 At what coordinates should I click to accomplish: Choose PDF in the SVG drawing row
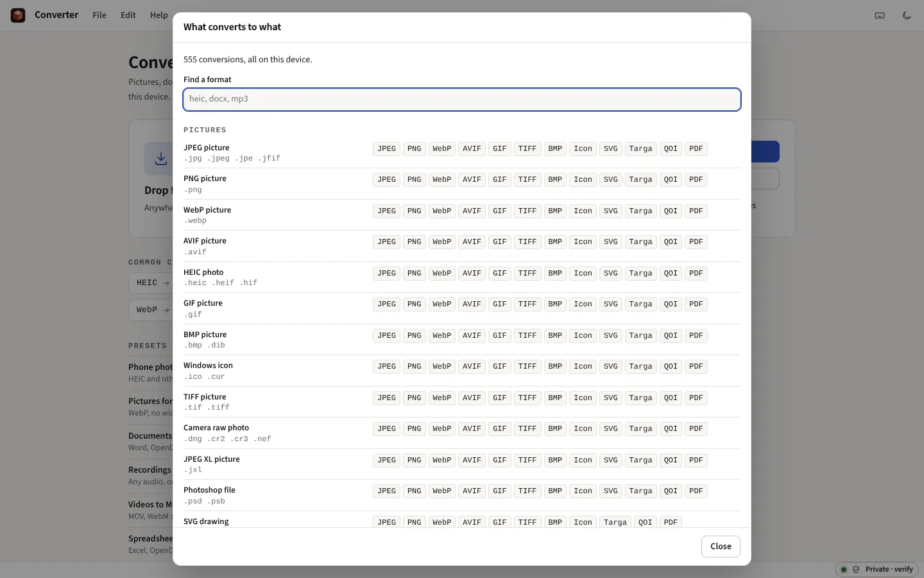(x=671, y=522)
